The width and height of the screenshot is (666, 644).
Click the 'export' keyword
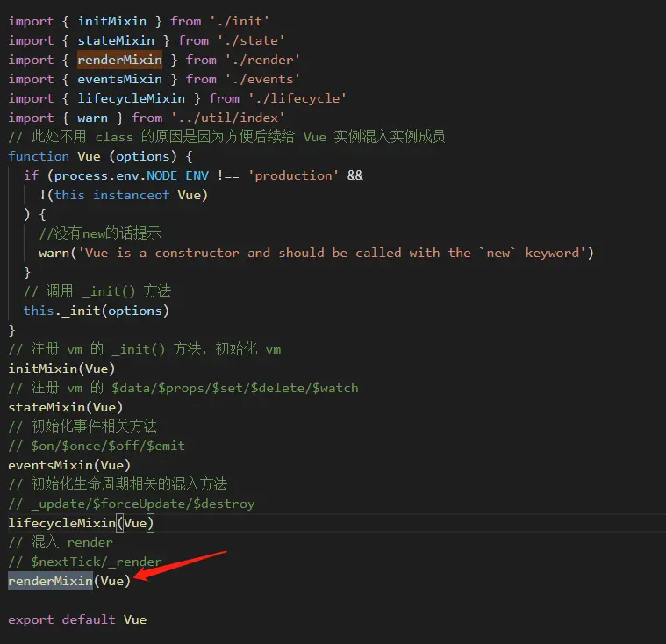pos(31,619)
